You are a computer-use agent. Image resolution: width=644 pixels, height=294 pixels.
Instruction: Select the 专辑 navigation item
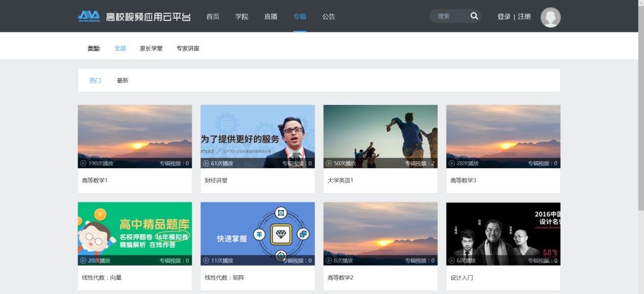coord(299,16)
